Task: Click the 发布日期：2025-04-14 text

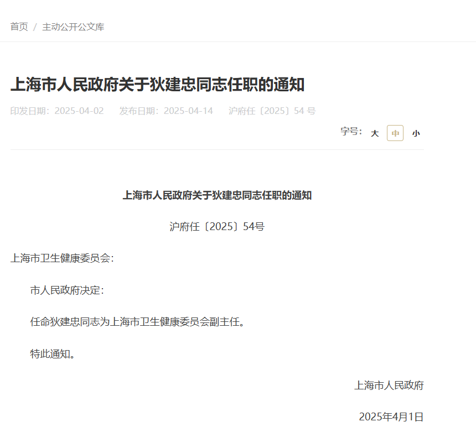Action: (x=167, y=111)
